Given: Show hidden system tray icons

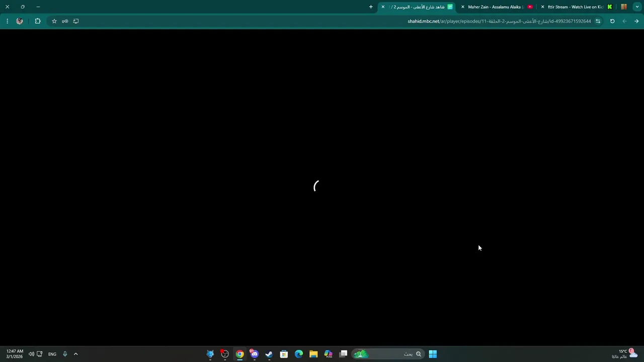Looking at the screenshot, I should tap(75, 354).
